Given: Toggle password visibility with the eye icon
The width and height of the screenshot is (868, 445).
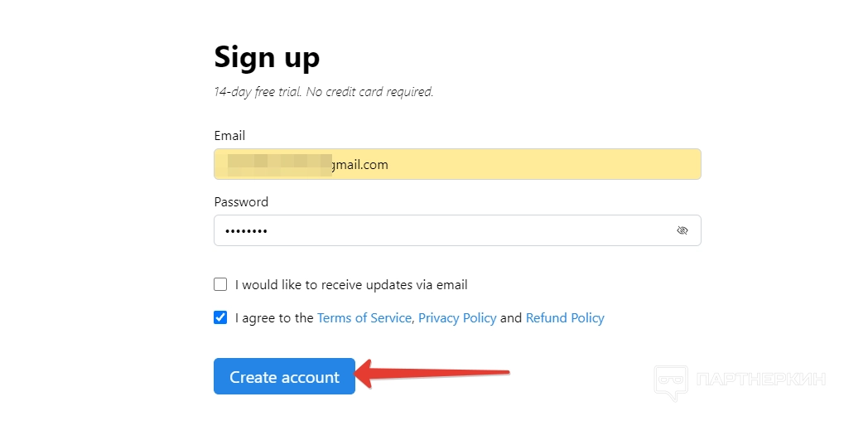Looking at the screenshot, I should [x=682, y=230].
